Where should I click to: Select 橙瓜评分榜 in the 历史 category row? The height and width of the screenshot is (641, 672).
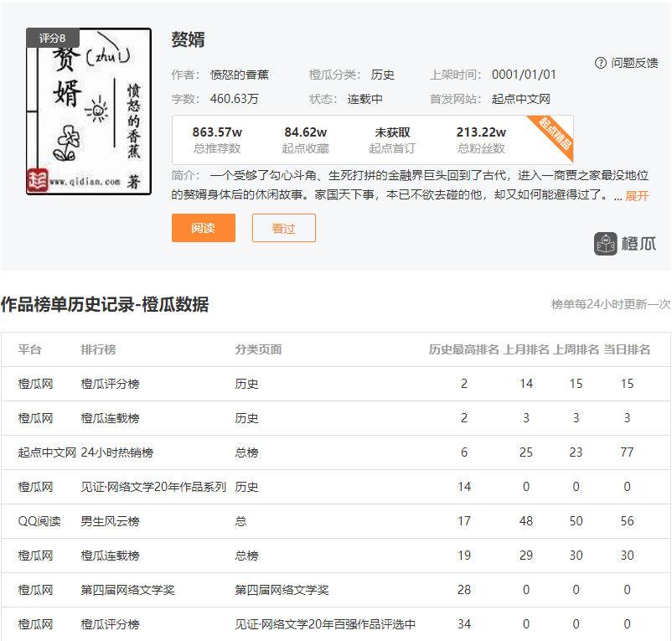(x=110, y=384)
